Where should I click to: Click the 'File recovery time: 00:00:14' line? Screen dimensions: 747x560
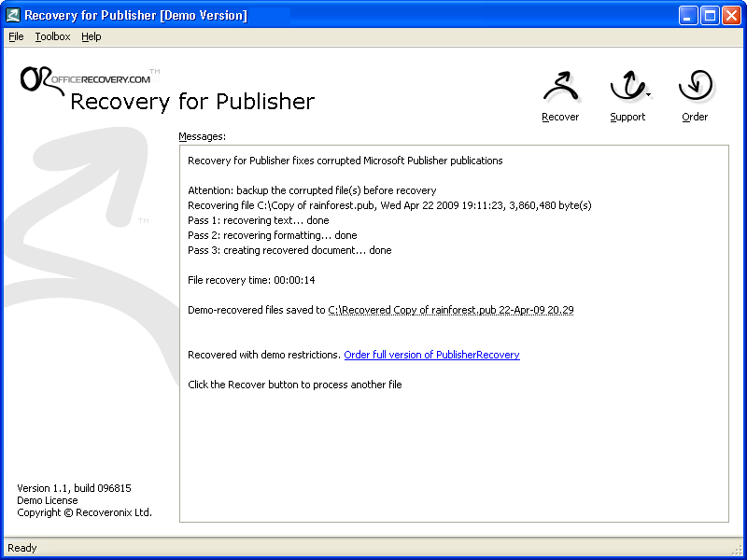tap(251, 280)
